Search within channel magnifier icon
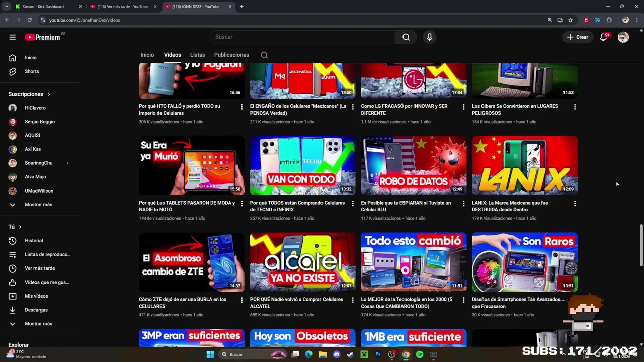This screenshot has width=644, height=362. click(264, 55)
